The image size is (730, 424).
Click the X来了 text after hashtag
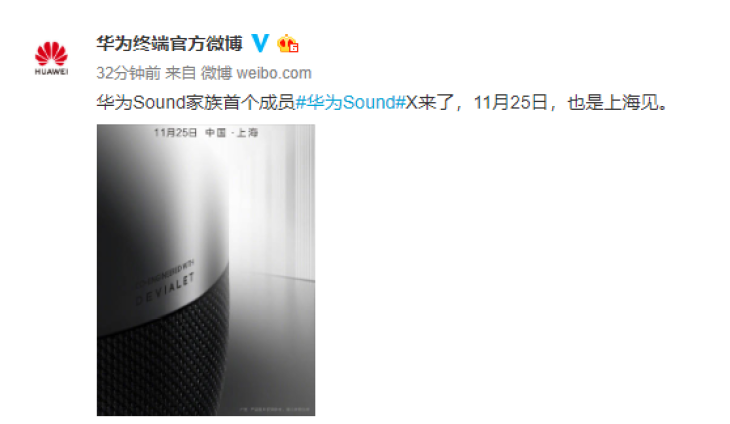(x=429, y=102)
